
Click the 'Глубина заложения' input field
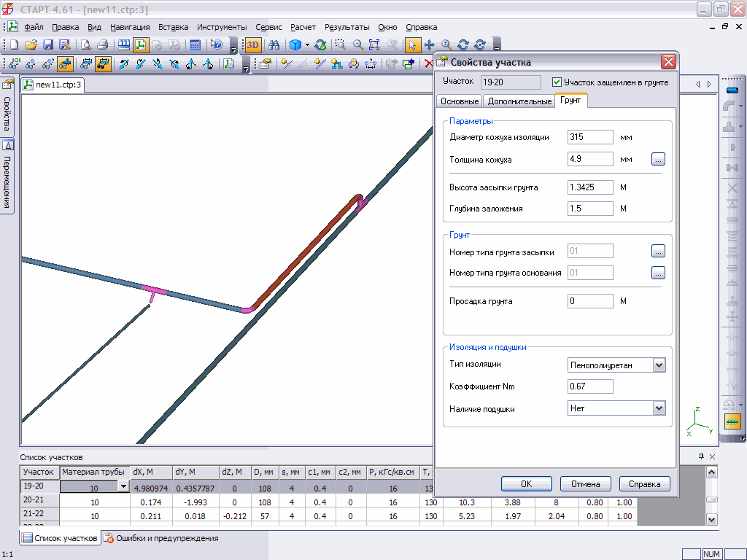pyautogui.click(x=590, y=209)
